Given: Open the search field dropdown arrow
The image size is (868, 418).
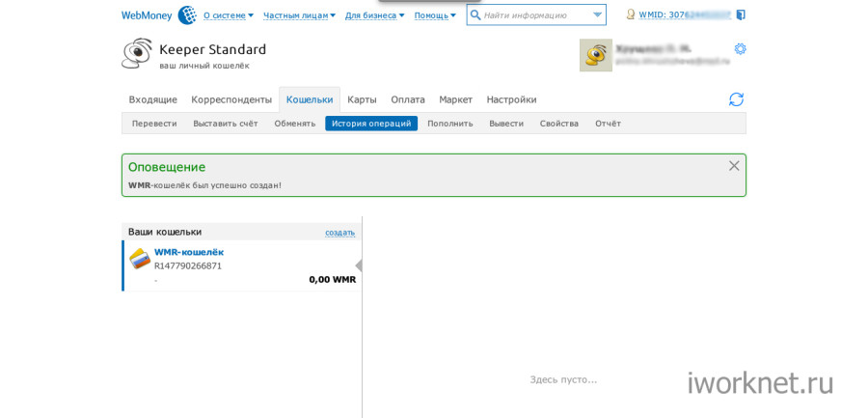Looking at the screenshot, I should pyautogui.click(x=597, y=14).
